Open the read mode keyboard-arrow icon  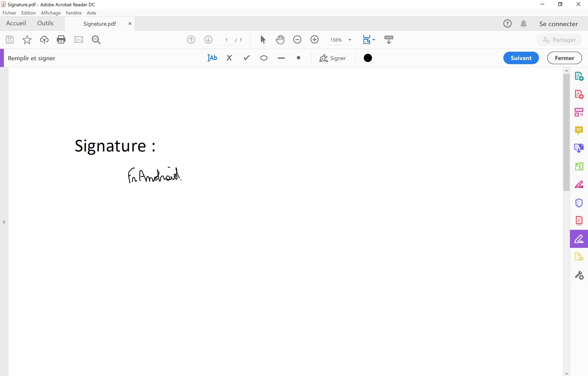pyautogui.click(x=389, y=40)
